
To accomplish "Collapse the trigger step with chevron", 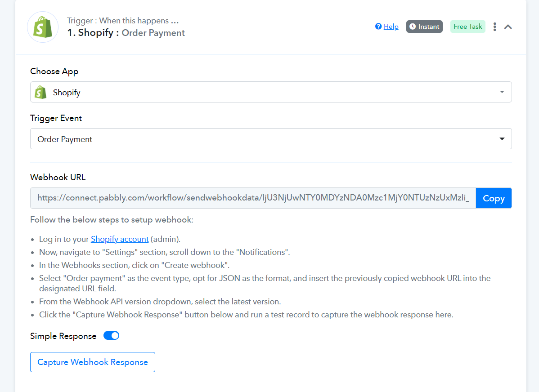I will 508,27.
